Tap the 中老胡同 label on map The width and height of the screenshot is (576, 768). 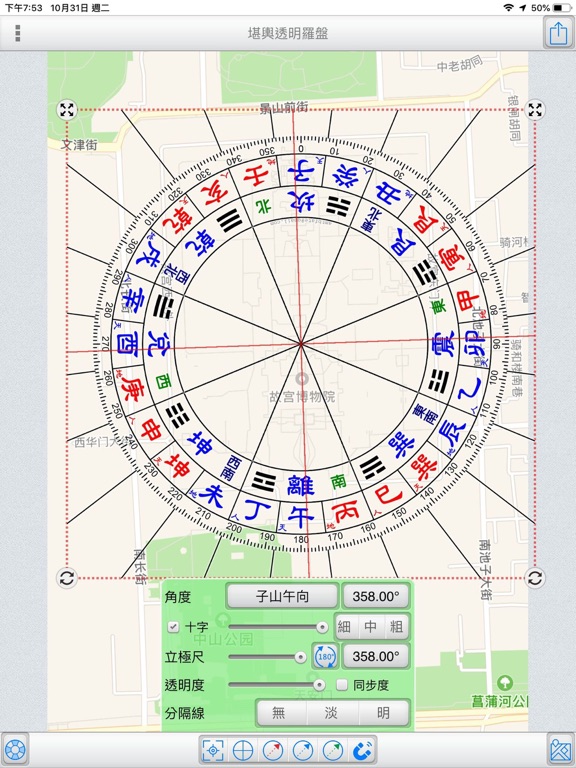click(x=459, y=64)
